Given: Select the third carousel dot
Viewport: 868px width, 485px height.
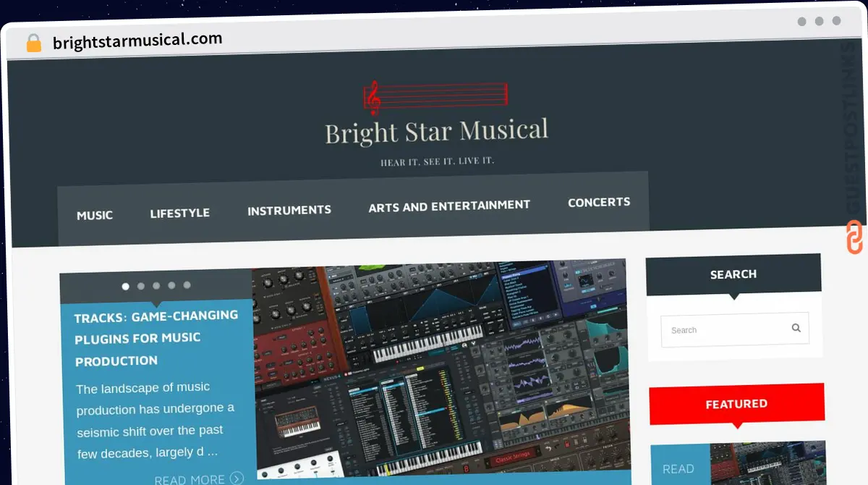Looking at the screenshot, I should [x=156, y=287].
